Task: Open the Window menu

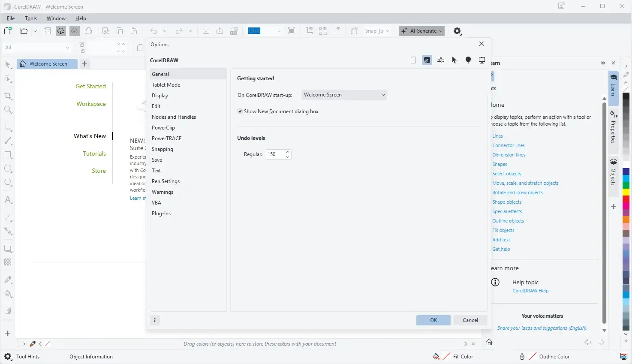Action: [x=56, y=18]
